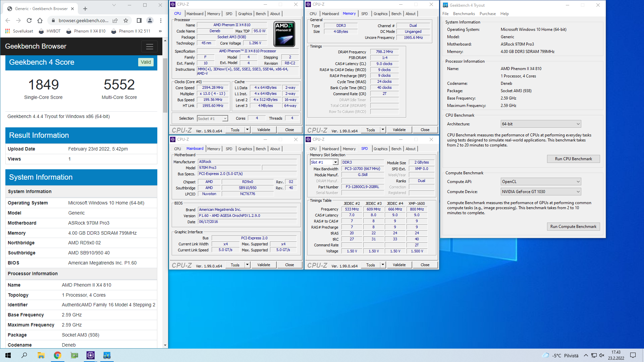This screenshot has width=644, height=362.
Task: Open the 64-bit Architecture dropdown
Action: 541,124
